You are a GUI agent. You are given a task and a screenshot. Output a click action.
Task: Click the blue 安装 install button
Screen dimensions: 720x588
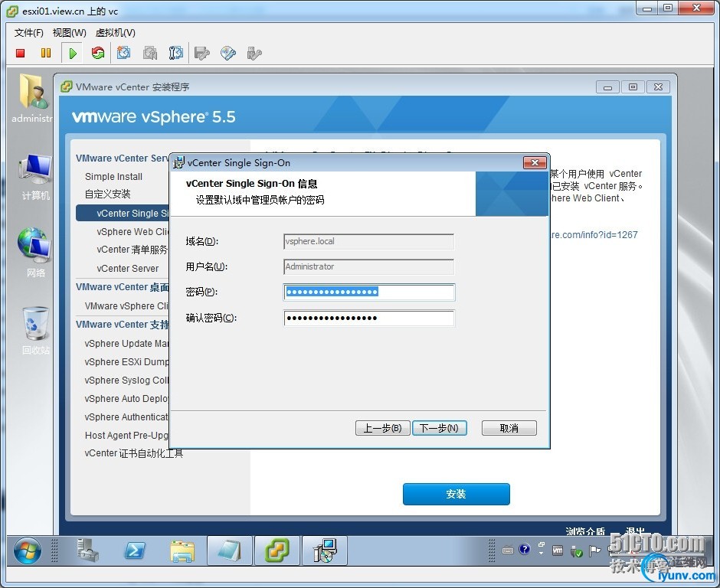tap(456, 495)
